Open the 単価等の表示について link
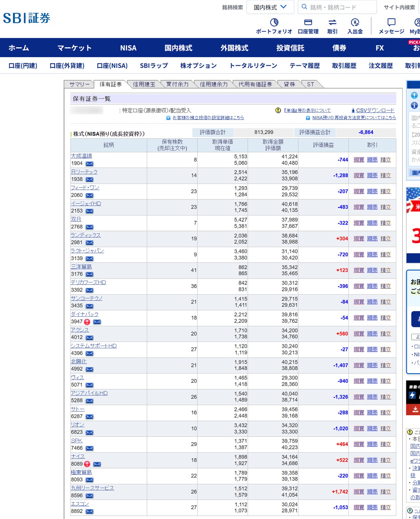Image resolution: width=420 pixels, height=519 pixels. (307, 110)
